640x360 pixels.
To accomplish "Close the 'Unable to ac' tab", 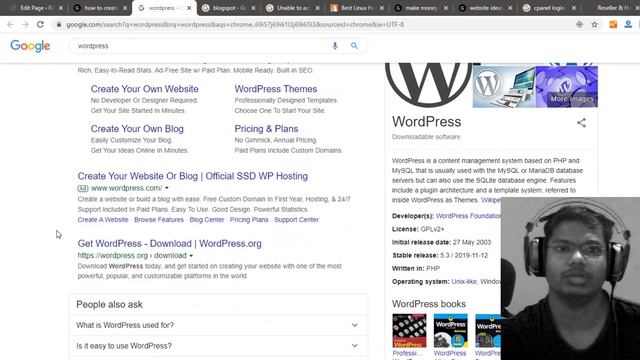I will [x=317, y=8].
